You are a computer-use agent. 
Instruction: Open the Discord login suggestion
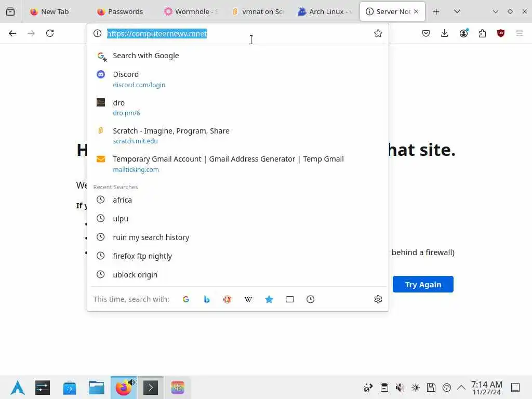pos(238,79)
